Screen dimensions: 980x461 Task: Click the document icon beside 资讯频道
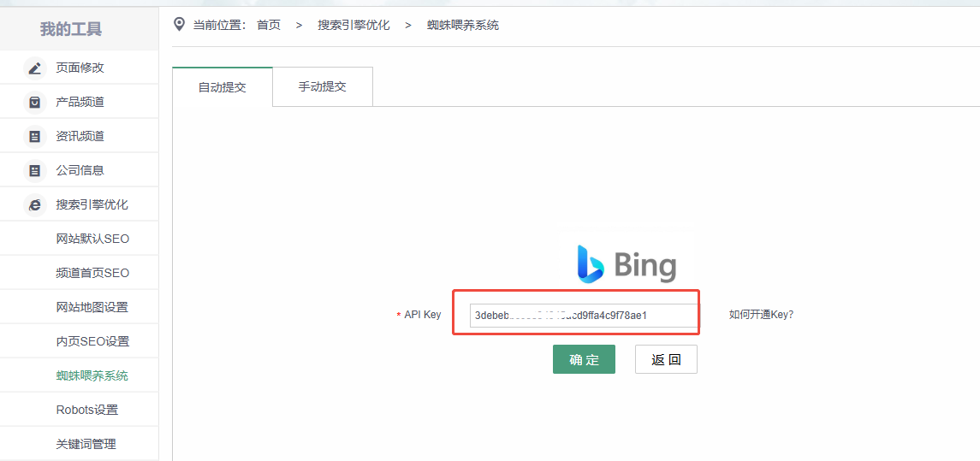[35, 136]
